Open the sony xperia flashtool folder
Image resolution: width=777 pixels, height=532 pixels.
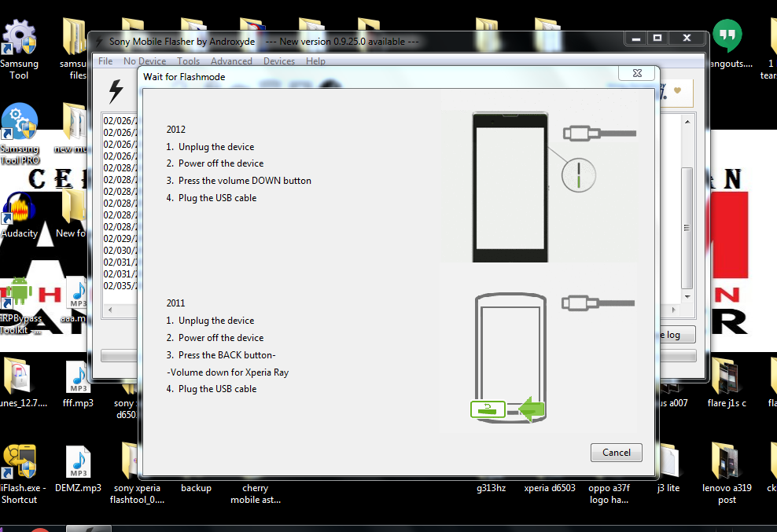point(136,474)
